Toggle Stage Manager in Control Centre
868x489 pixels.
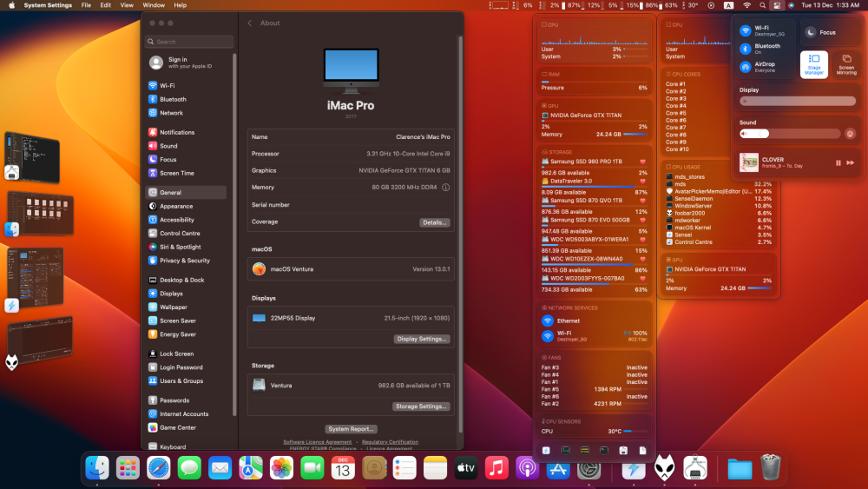pos(814,64)
